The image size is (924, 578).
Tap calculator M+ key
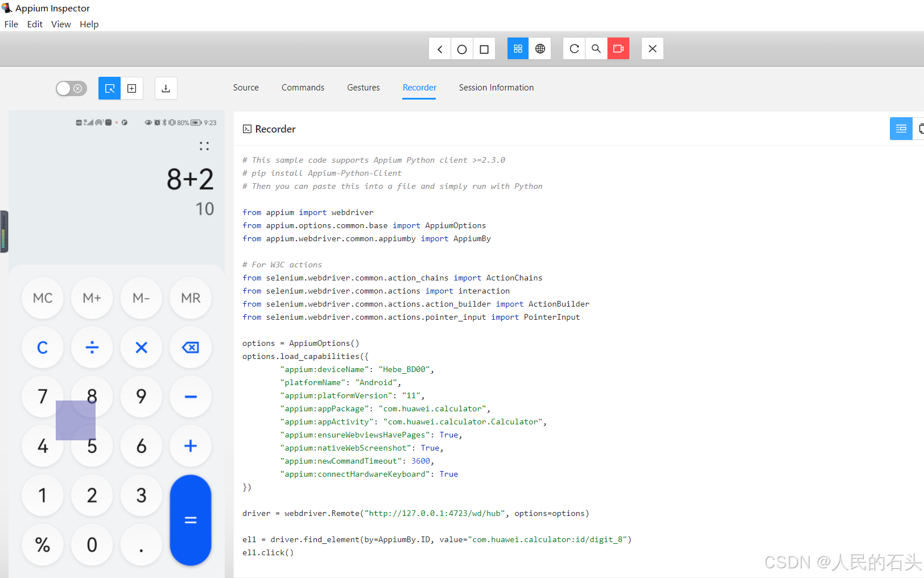point(92,298)
